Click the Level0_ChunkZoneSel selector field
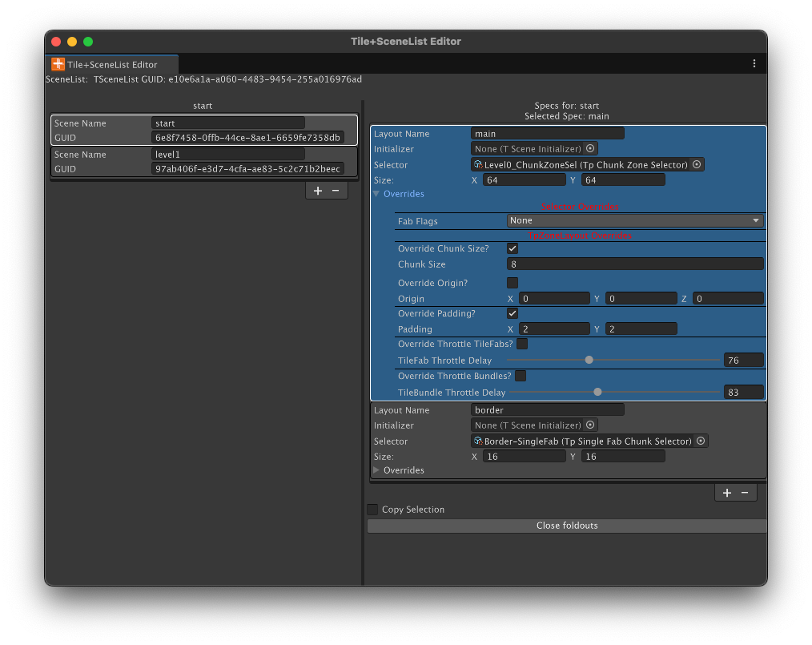 [587, 165]
